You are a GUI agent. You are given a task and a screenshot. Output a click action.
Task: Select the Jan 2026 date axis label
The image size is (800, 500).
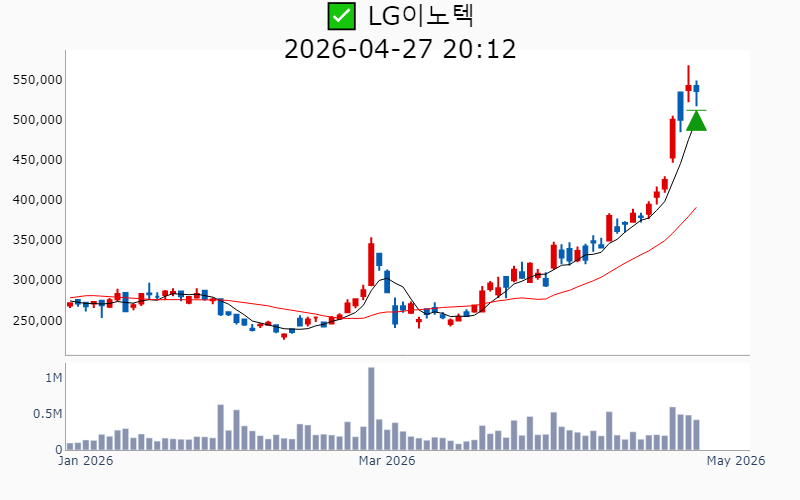(86, 461)
